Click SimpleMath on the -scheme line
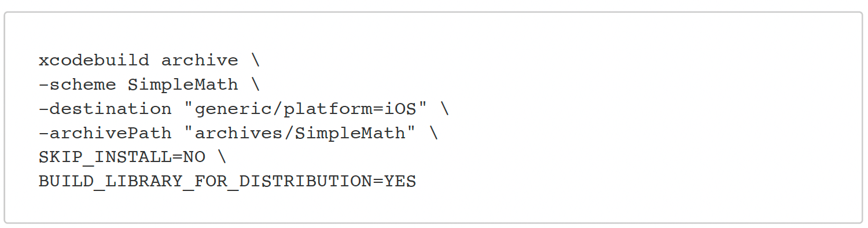The height and width of the screenshot is (228, 868). point(183,84)
